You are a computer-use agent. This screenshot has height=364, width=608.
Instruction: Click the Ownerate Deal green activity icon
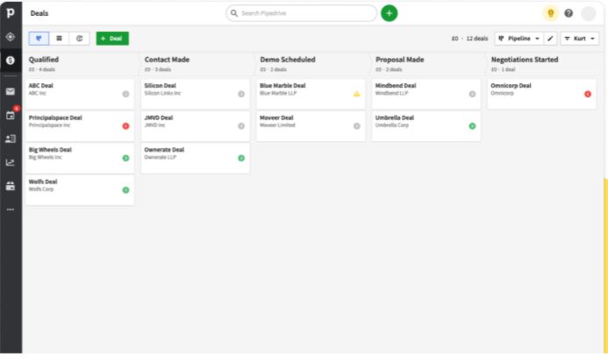241,158
